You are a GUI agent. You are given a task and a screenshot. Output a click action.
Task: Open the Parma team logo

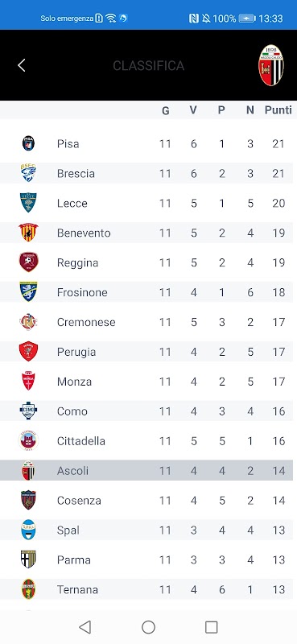[x=28, y=559]
